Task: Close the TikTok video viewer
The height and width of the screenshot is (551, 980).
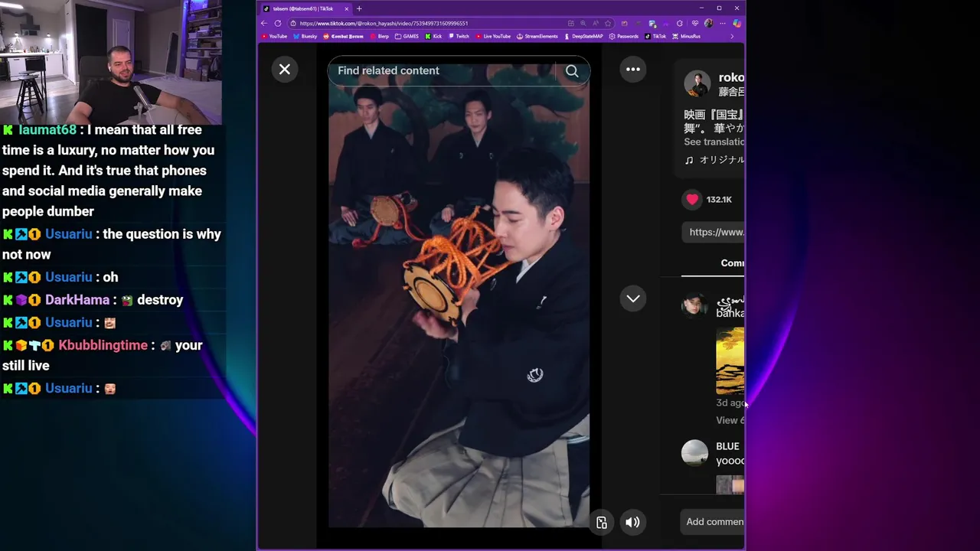Action: click(x=285, y=70)
